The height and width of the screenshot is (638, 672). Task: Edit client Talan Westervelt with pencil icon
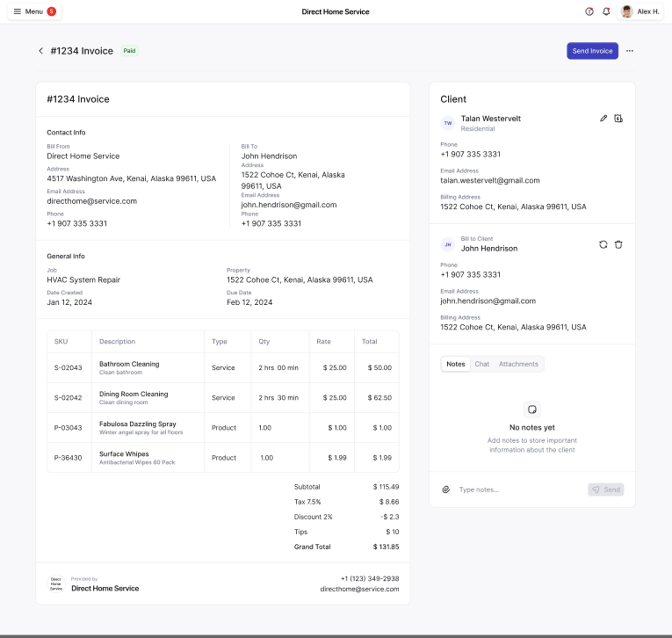pyautogui.click(x=603, y=118)
